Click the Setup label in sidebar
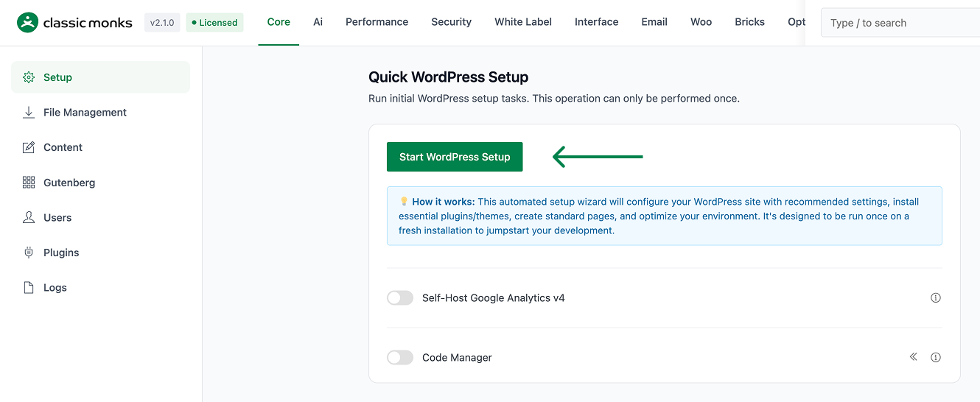This screenshot has width=980, height=402. click(57, 77)
